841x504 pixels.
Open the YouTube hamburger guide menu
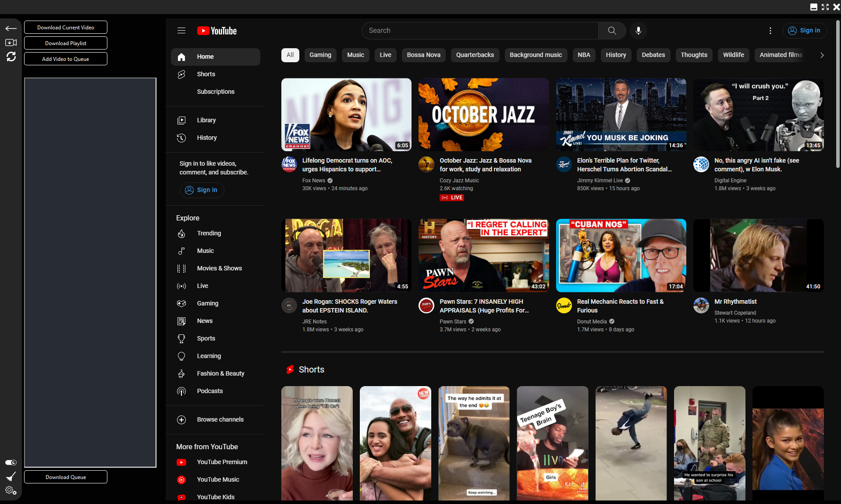(x=181, y=31)
